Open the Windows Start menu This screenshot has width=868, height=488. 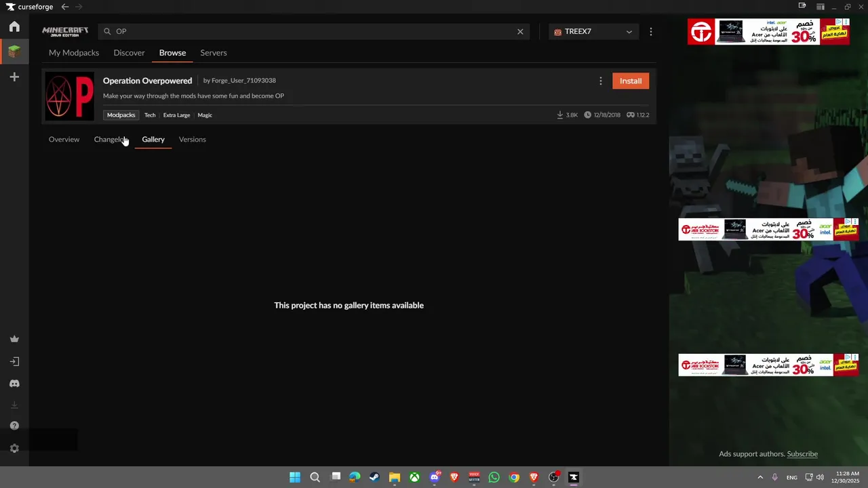[295, 477]
